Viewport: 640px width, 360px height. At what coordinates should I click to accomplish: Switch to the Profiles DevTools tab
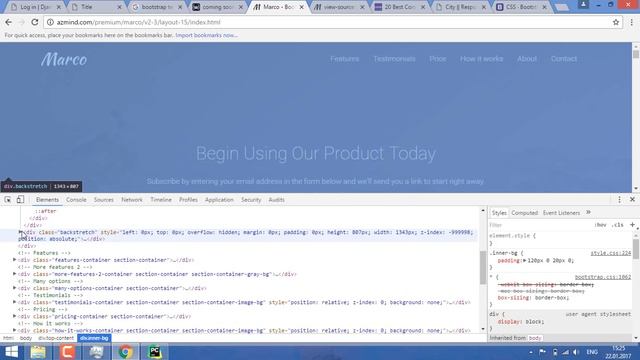tap(188, 200)
